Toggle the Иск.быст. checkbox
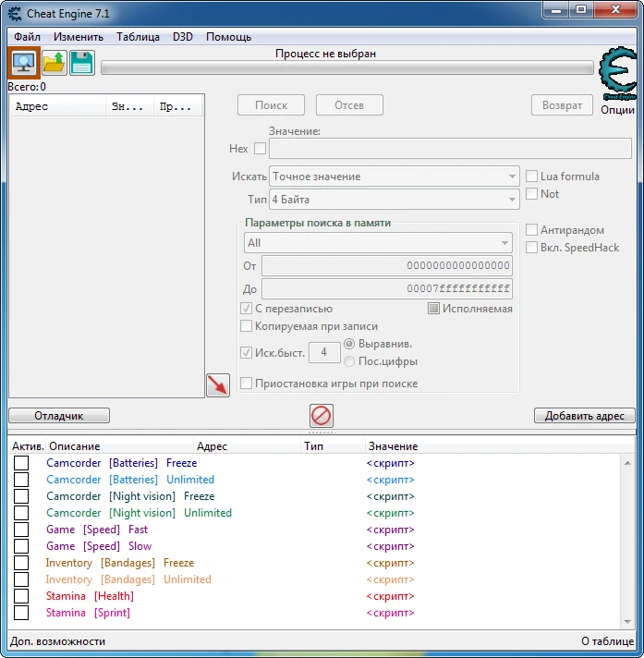 247,352
